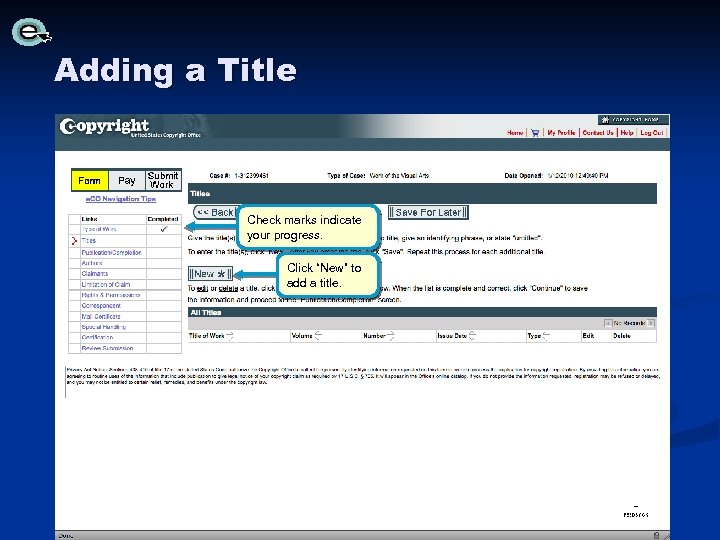Click Log Out link
This screenshot has width=720, height=540.
(x=652, y=133)
